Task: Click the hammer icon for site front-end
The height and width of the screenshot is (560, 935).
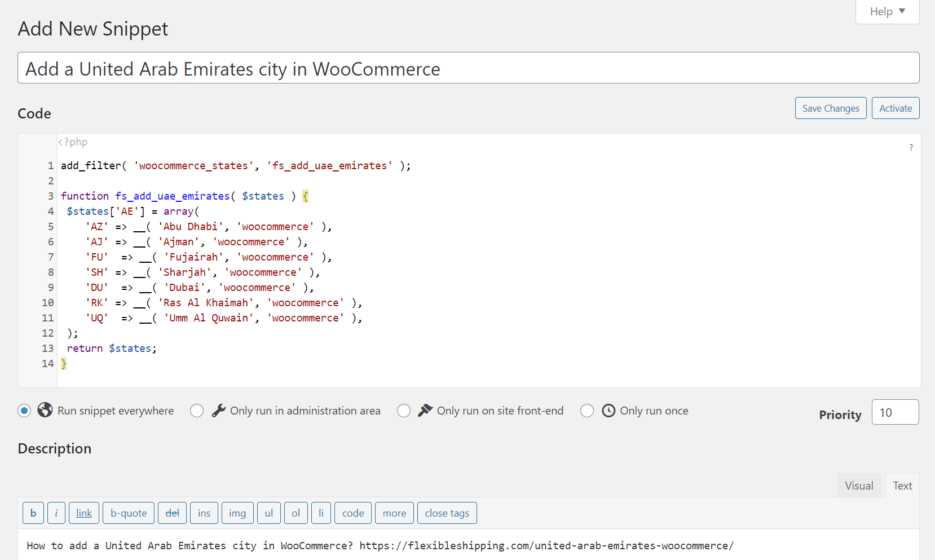Action: coord(425,411)
